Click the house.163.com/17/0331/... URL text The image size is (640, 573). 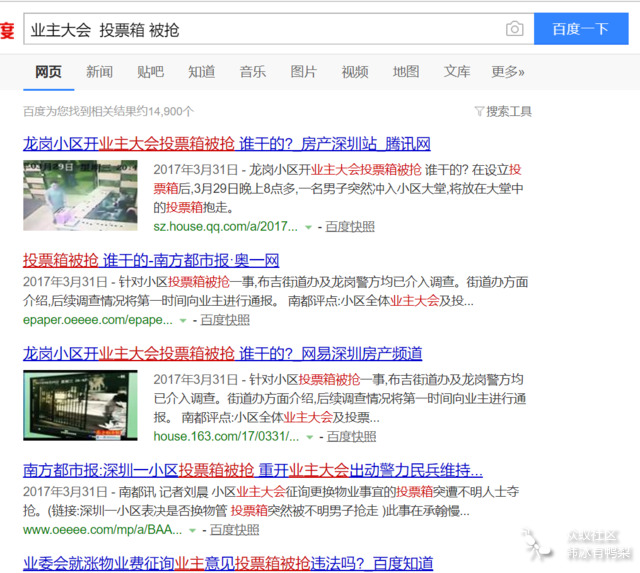pos(227,437)
